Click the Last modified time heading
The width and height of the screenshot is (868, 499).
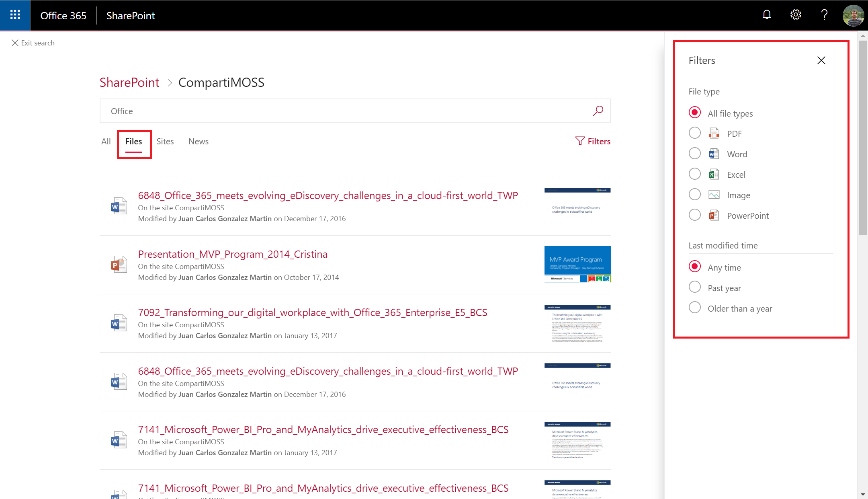(x=723, y=245)
